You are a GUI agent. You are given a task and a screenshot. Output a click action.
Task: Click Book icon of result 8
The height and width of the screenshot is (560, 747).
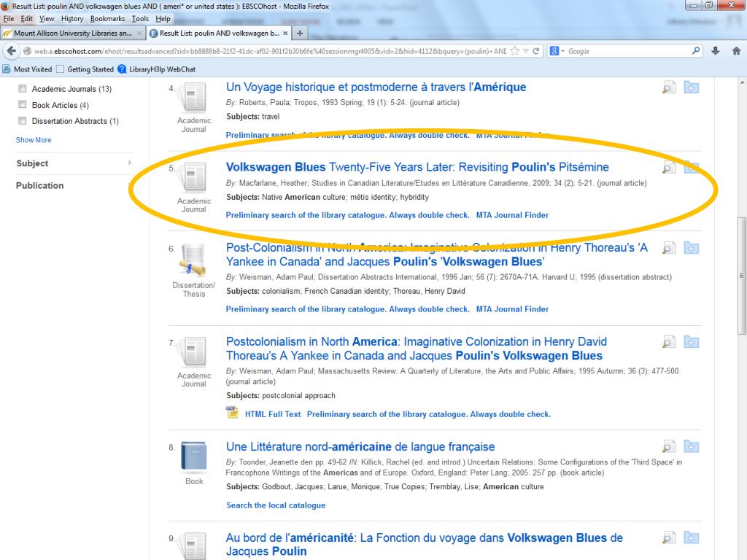coord(194,456)
